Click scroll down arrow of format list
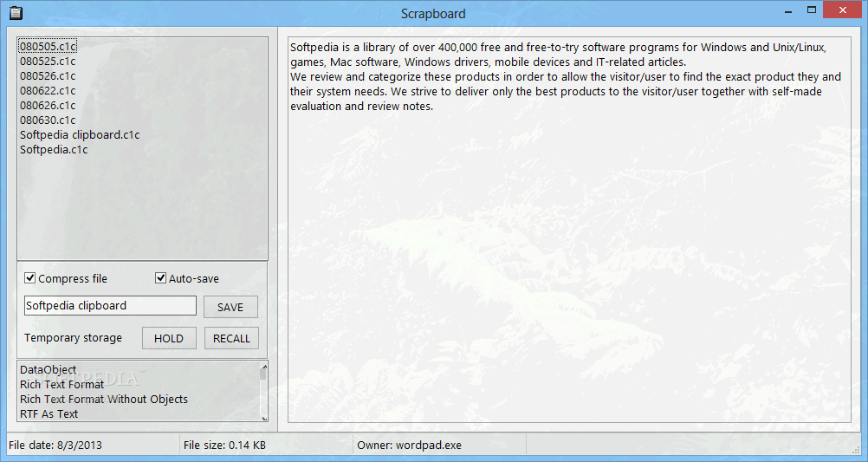Image resolution: width=868 pixels, height=462 pixels. 264,419
